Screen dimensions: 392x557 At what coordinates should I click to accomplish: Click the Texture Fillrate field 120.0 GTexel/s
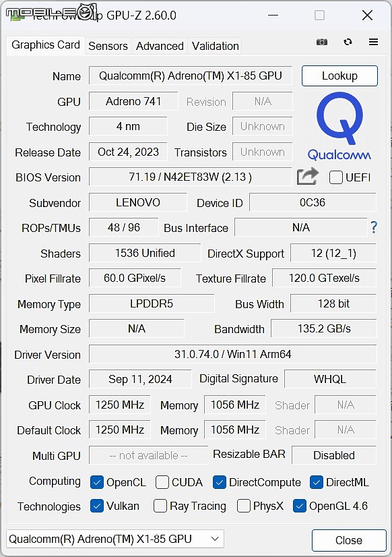(x=324, y=278)
